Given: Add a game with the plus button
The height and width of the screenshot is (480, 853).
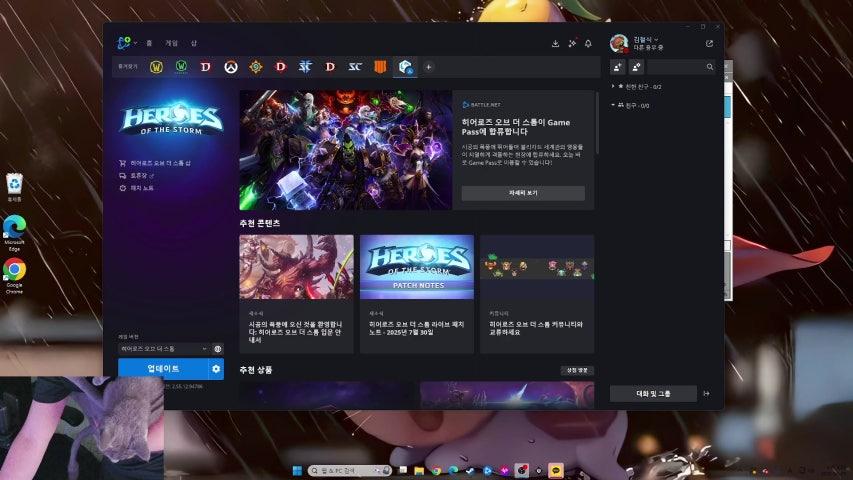Looking at the screenshot, I should pos(429,67).
